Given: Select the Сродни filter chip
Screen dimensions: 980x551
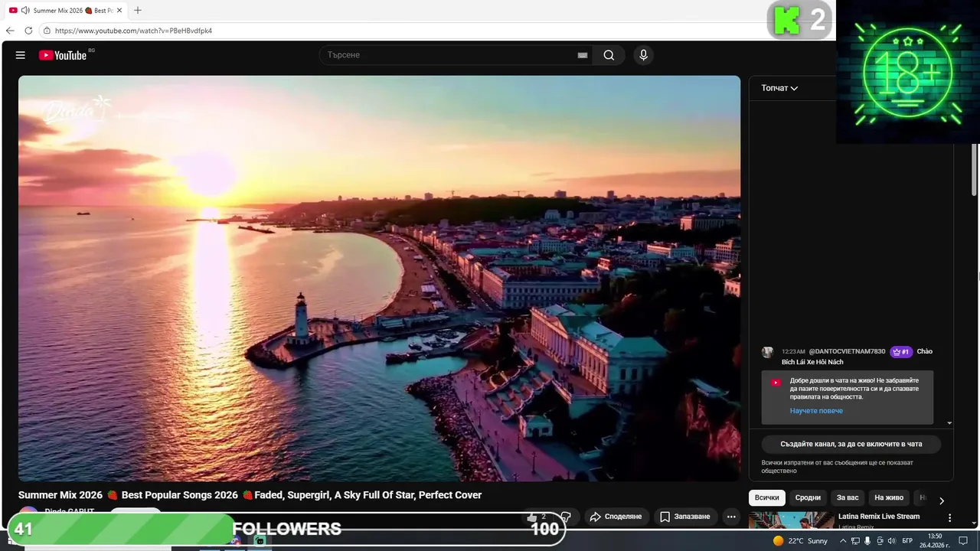Looking at the screenshot, I should pyautogui.click(x=808, y=497).
